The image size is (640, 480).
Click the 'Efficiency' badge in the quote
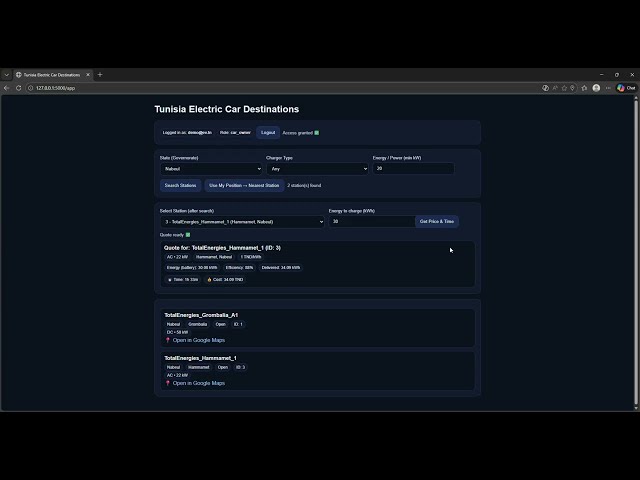(239, 268)
